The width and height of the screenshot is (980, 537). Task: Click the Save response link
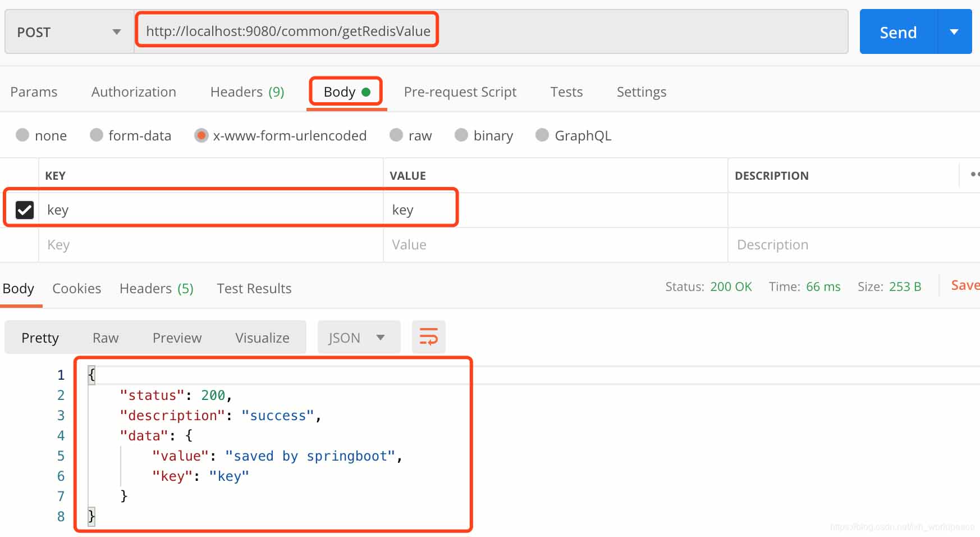click(x=965, y=285)
